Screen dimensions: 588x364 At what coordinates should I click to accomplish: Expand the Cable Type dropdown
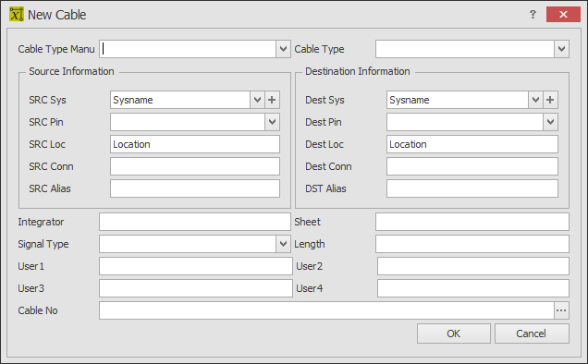[x=561, y=49]
